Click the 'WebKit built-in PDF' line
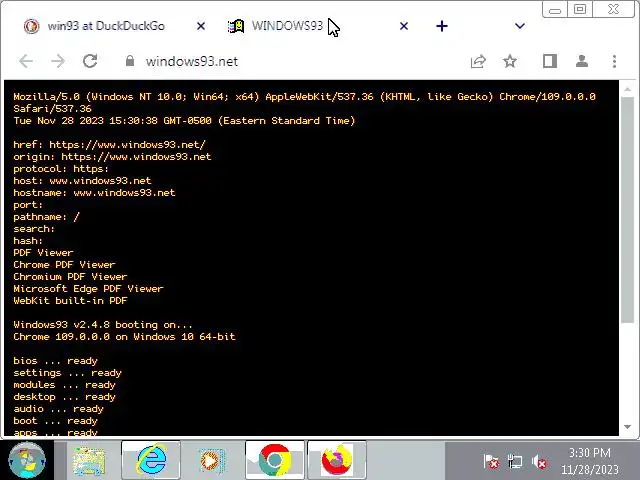The width and height of the screenshot is (640, 480). pos(70,301)
